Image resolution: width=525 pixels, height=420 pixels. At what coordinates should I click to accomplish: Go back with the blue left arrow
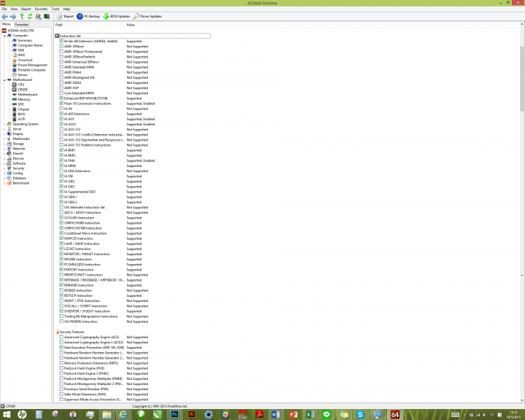(4, 17)
